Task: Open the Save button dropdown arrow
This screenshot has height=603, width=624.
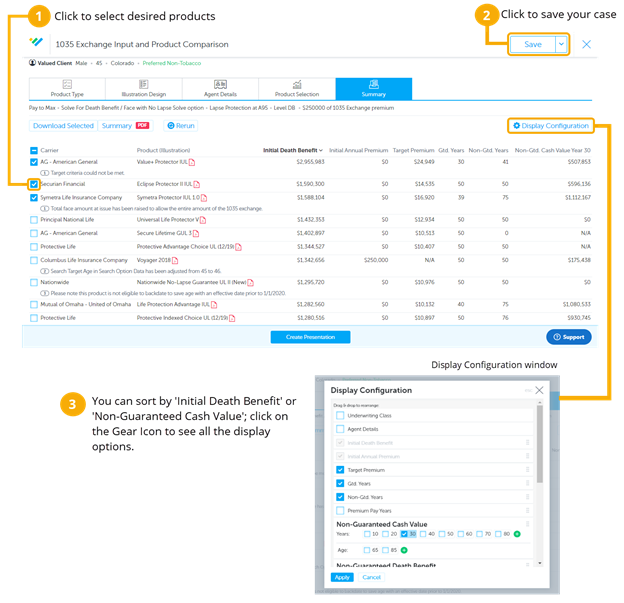Action: pos(561,44)
